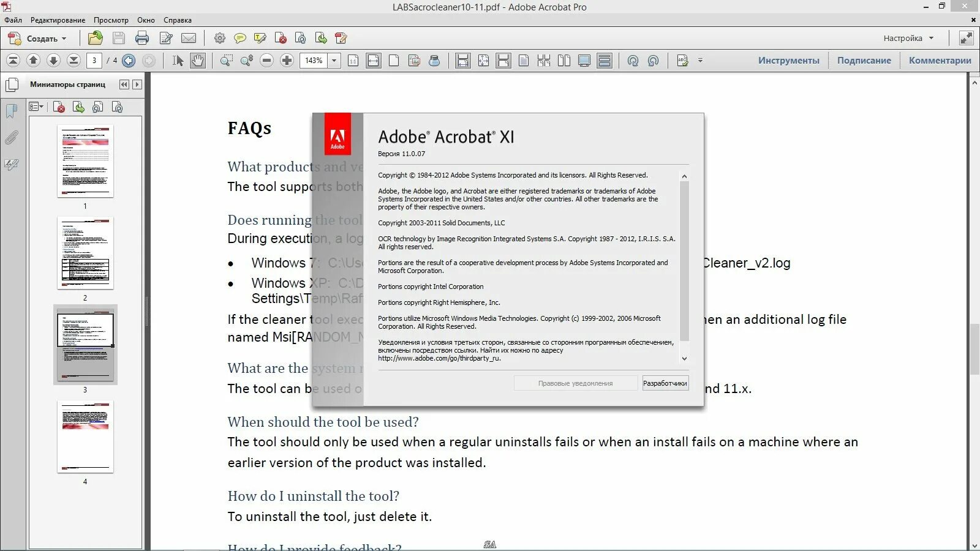
Task: Select page 4 thumbnail
Action: coord(85,437)
